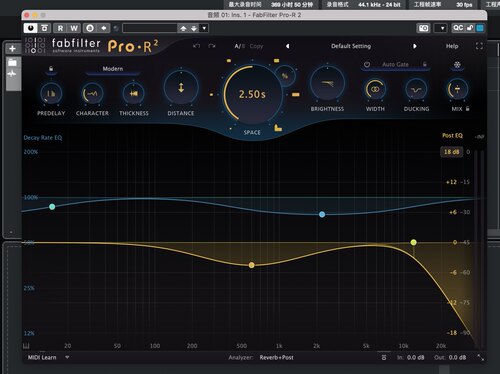
Task: Toggle piano keyboard display icon
Action: (26, 346)
